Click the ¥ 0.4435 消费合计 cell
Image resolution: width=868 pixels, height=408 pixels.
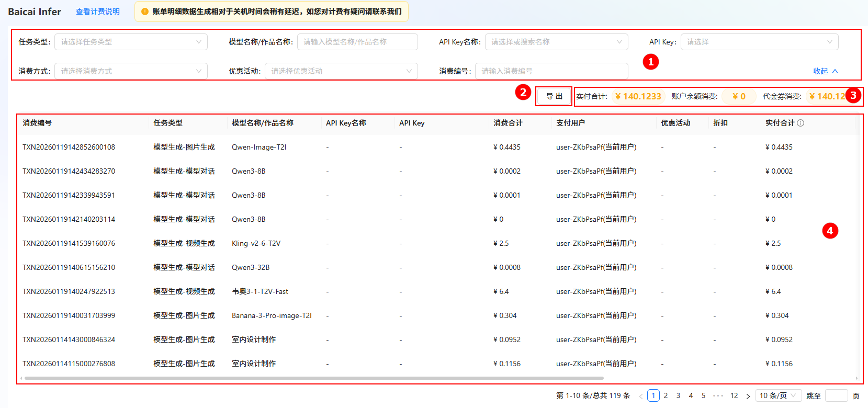point(507,147)
